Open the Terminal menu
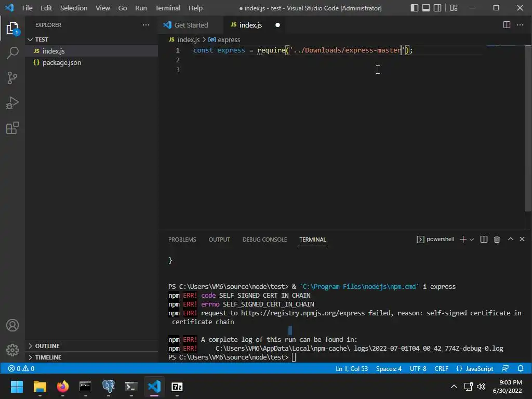532x399 pixels. click(x=168, y=8)
